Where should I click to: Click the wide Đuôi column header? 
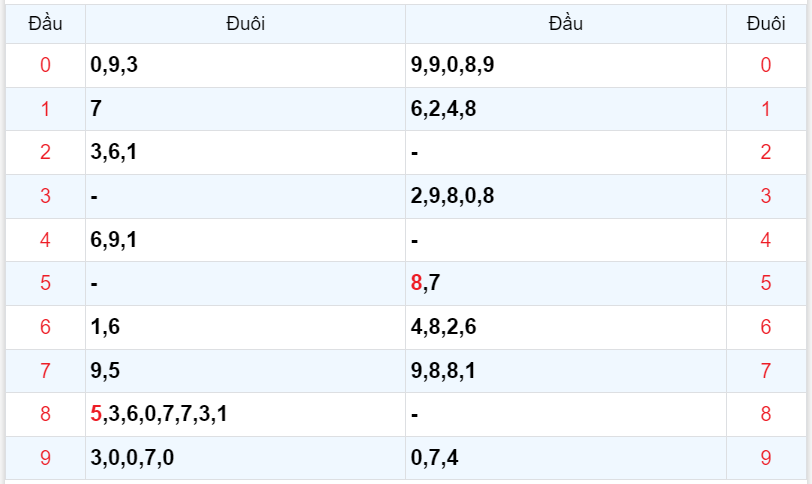click(x=245, y=23)
